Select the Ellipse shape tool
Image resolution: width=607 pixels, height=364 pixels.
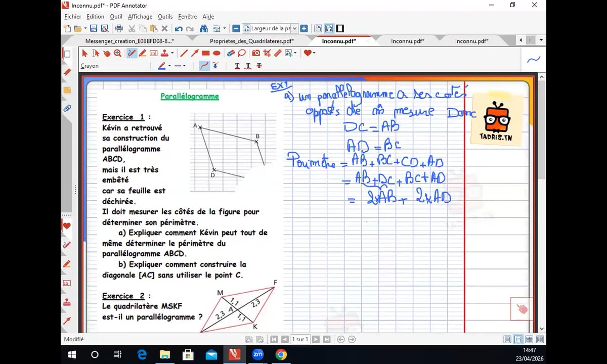click(x=216, y=53)
